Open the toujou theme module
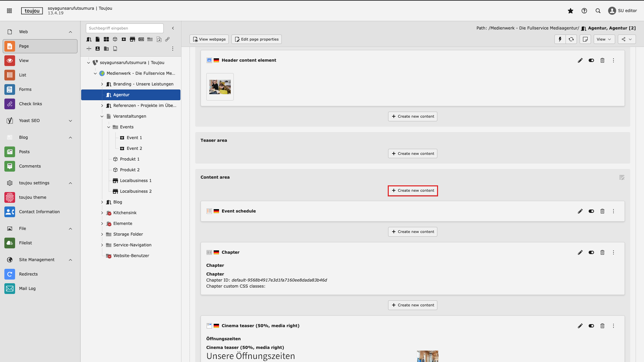Viewport: 644px width, 362px height. point(33,197)
